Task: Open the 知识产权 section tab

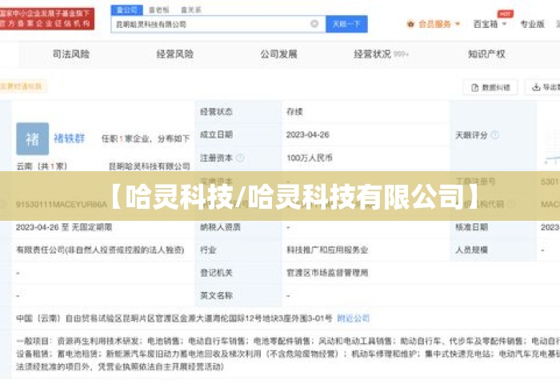Action: [x=486, y=54]
